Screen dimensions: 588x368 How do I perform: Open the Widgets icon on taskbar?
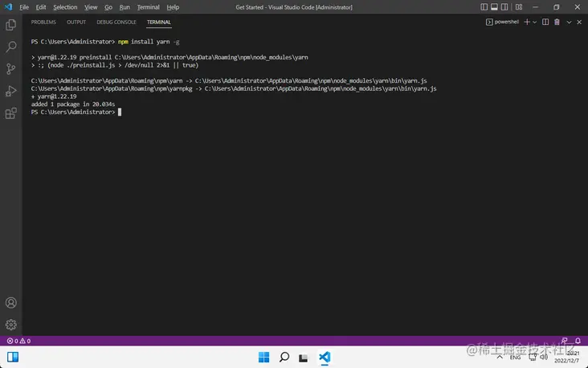click(x=13, y=357)
